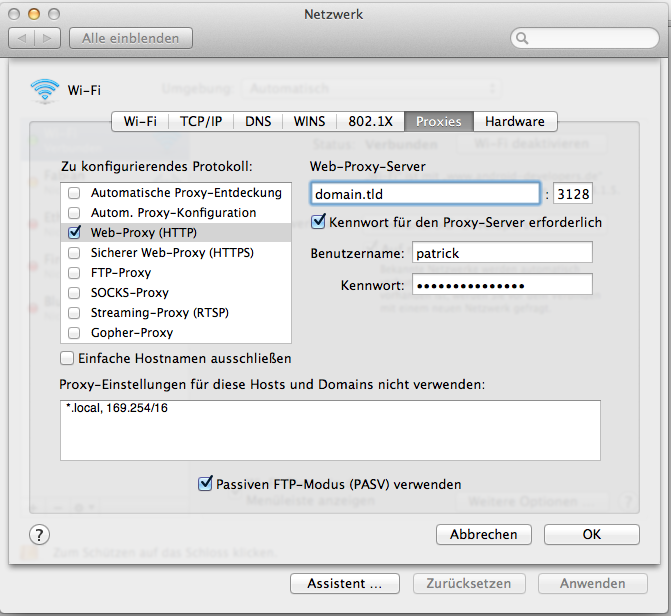Click the Anwenden button

(593, 583)
